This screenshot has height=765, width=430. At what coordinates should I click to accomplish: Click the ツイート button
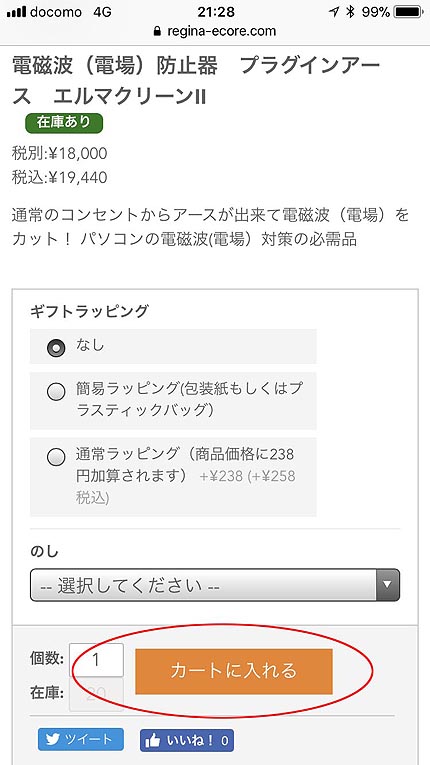[81, 740]
